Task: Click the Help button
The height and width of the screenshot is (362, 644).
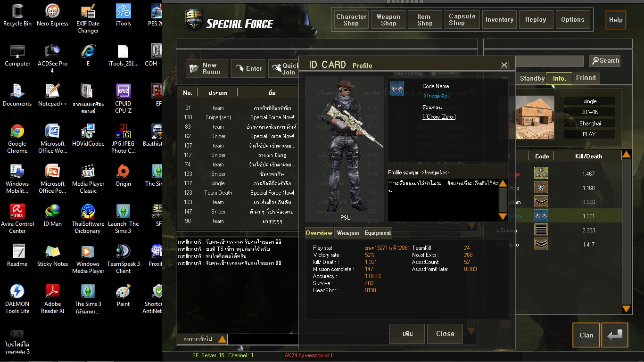Action: coord(616,20)
